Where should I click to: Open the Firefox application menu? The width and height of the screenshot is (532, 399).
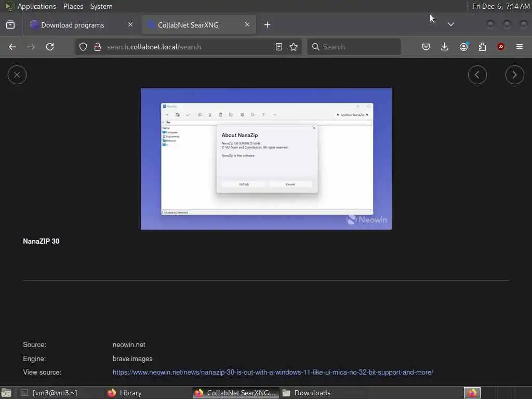pyautogui.click(x=520, y=47)
